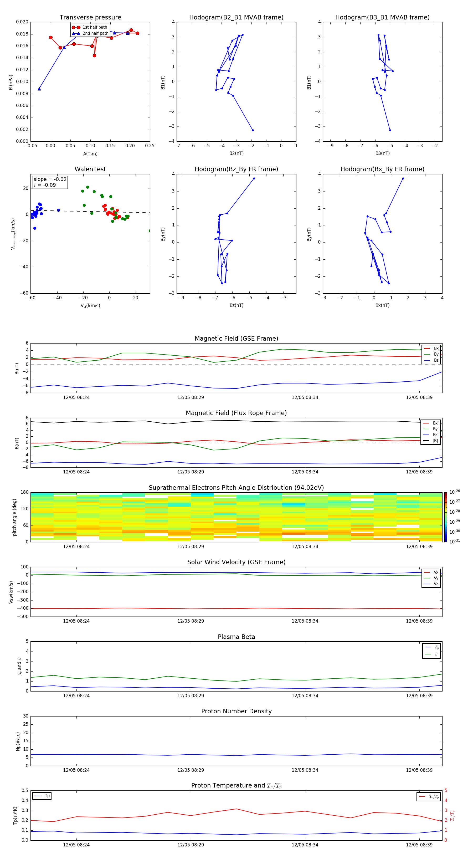
Task: Click the 'Solar Wind Velocity (GSE Frame)' title
Action: click(x=236, y=562)
